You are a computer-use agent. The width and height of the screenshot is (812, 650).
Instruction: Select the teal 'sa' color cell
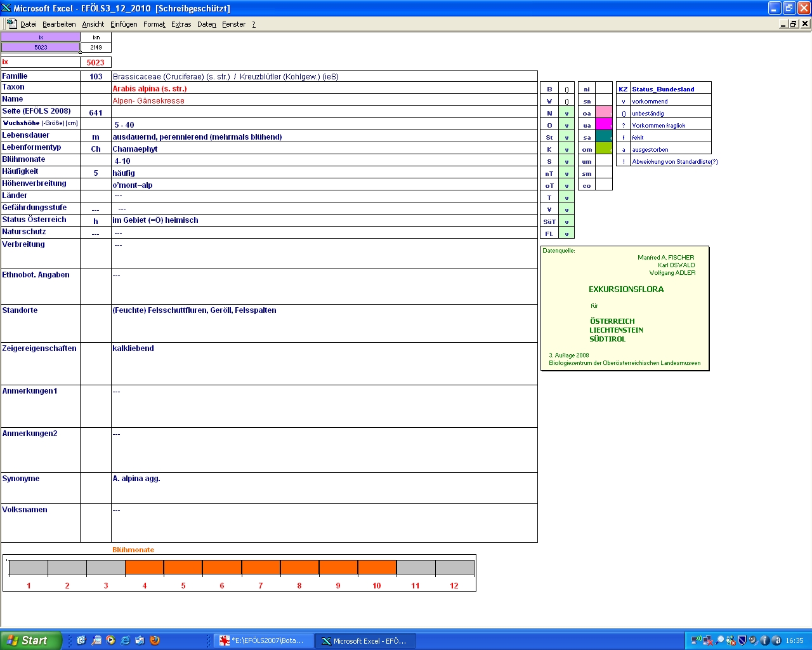(x=604, y=137)
